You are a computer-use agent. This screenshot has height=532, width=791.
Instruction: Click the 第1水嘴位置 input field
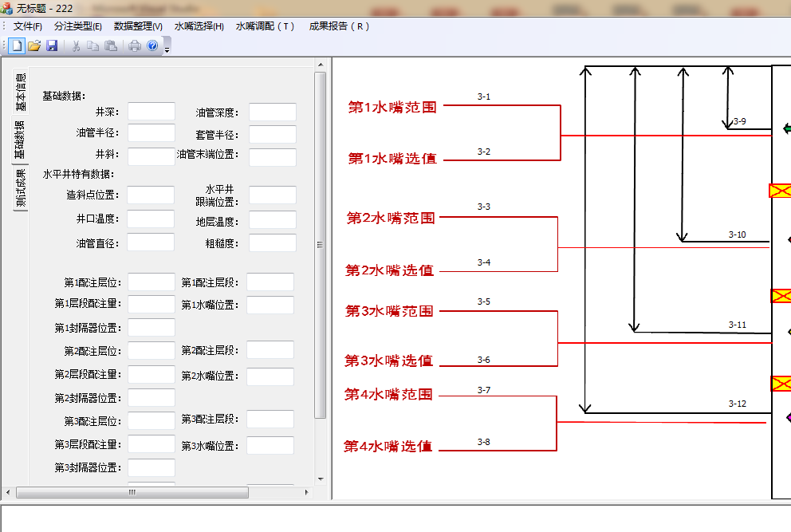click(270, 305)
